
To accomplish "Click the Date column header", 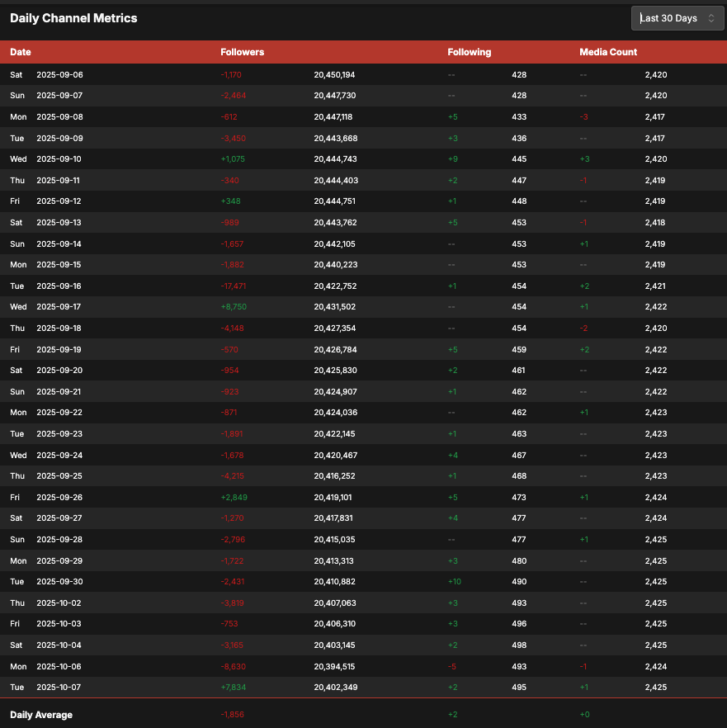I will coord(21,52).
